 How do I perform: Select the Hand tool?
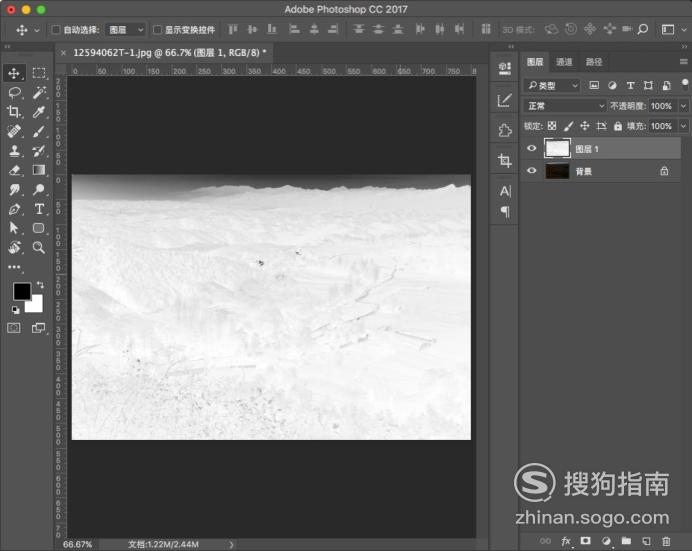(x=14, y=247)
